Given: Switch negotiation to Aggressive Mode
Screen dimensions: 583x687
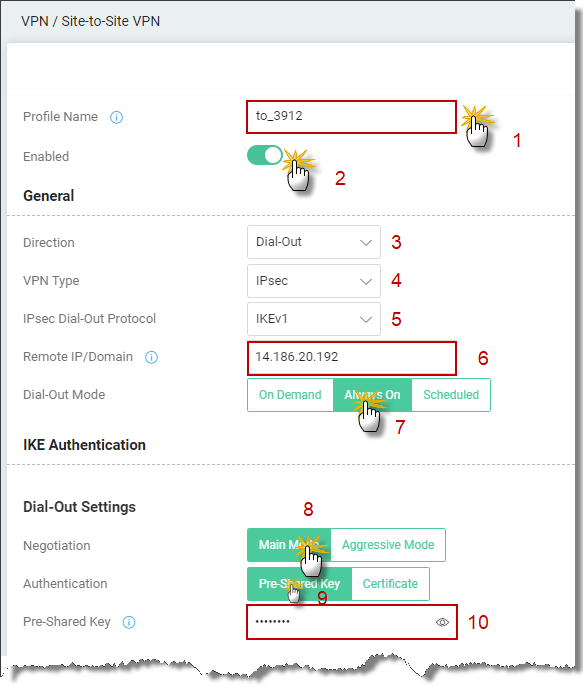Looking at the screenshot, I should 388,545.
